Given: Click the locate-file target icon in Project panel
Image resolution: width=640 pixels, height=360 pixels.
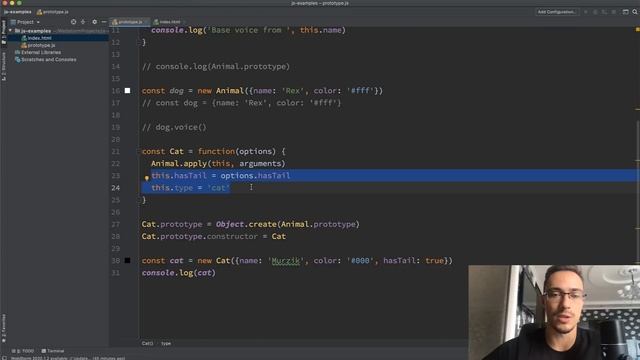Looking at the screenshot, I should tap(73, 22).
